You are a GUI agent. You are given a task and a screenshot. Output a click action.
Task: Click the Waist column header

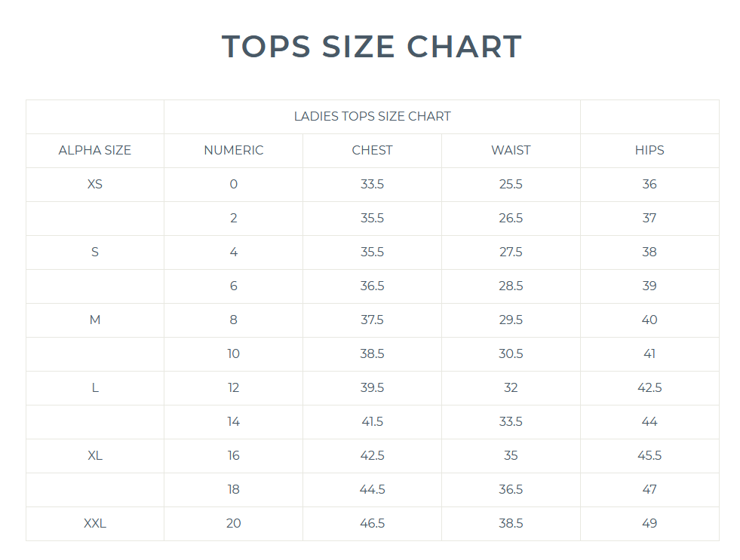[x=511, y=150]
